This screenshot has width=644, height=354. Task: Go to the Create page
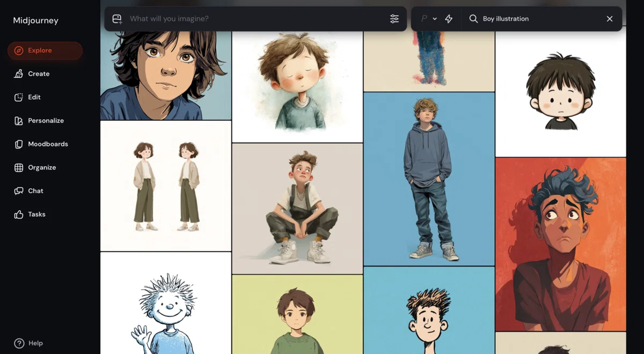45,74
